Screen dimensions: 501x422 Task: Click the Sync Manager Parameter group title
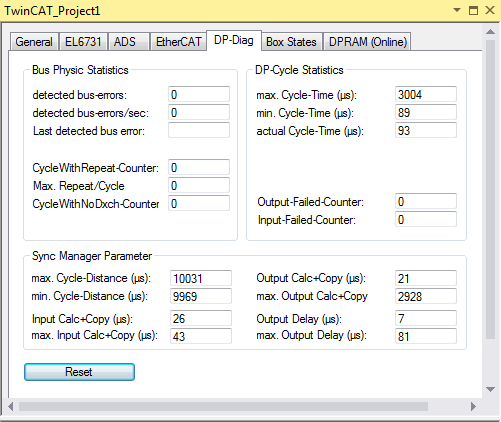click(x=92, y=256)
